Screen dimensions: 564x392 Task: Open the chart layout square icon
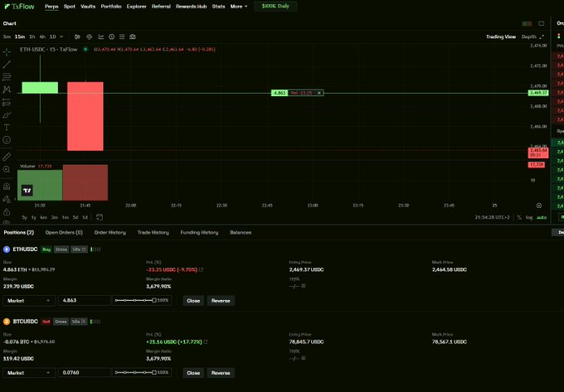point(541,23)
